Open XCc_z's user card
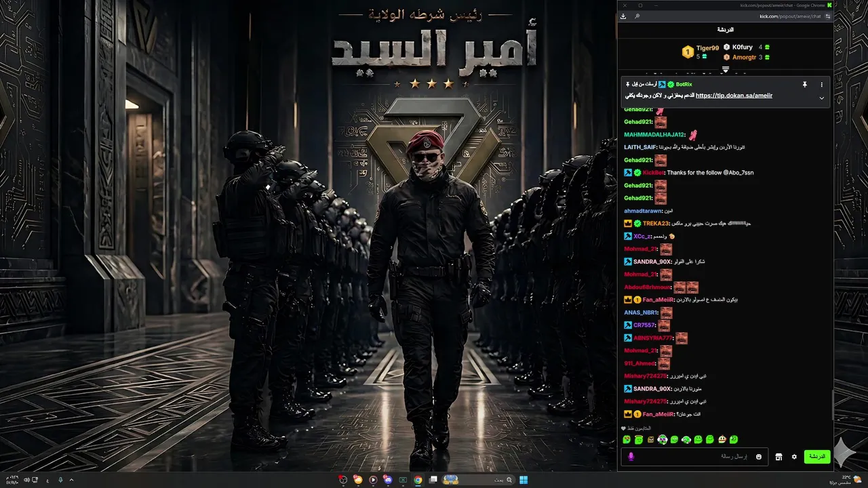 [642, 237]
